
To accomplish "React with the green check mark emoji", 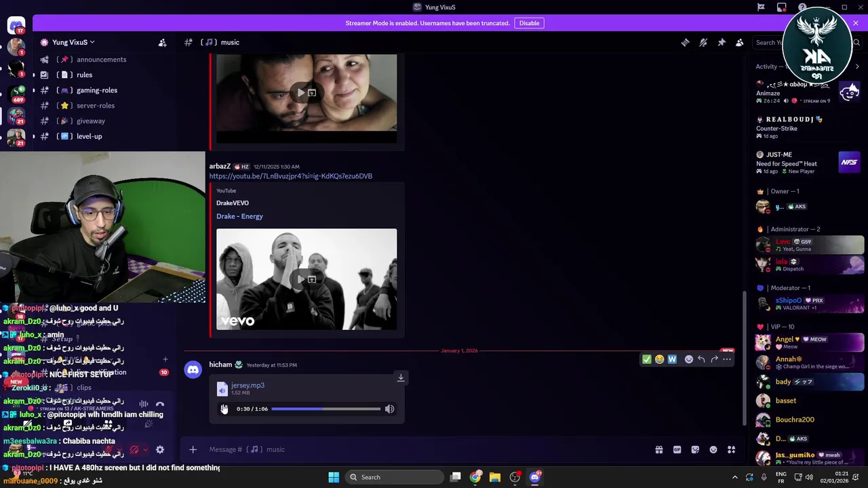I will tap(646, 359).
